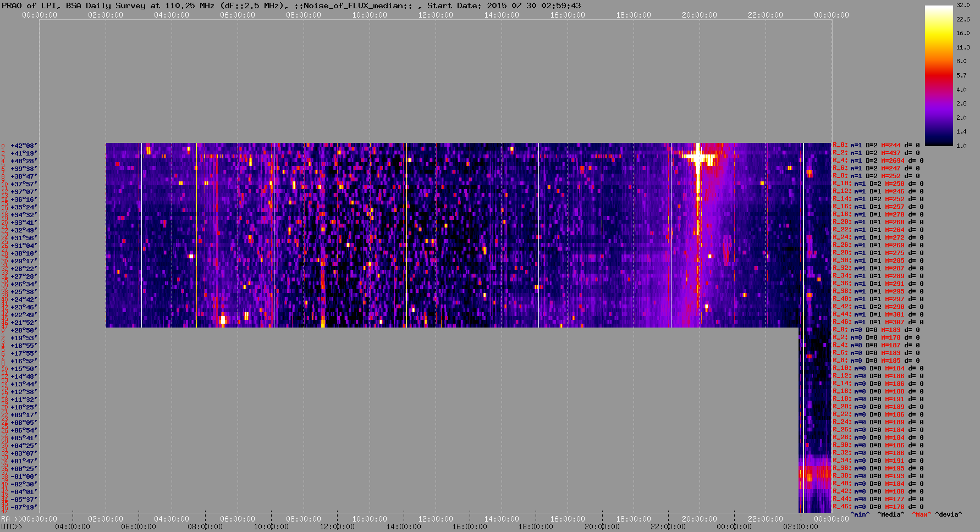This screenshot has width=980, height=532.
Task: Click 18:00:00 on the top time axis
Action: (x=634, y=15)
